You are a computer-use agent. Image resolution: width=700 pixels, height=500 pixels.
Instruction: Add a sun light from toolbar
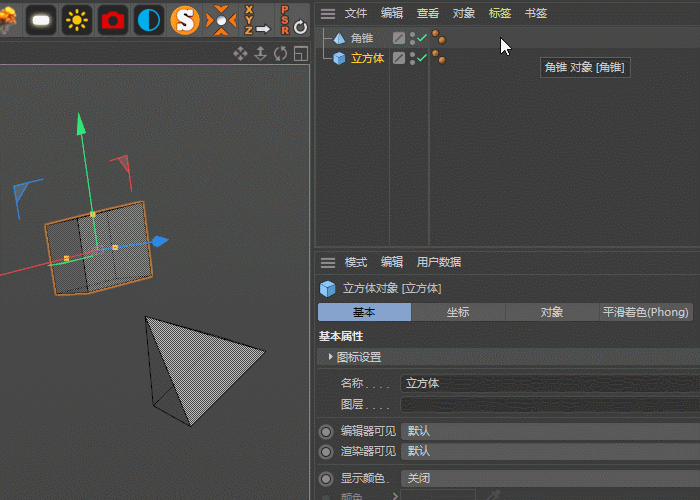pos(77,20)
